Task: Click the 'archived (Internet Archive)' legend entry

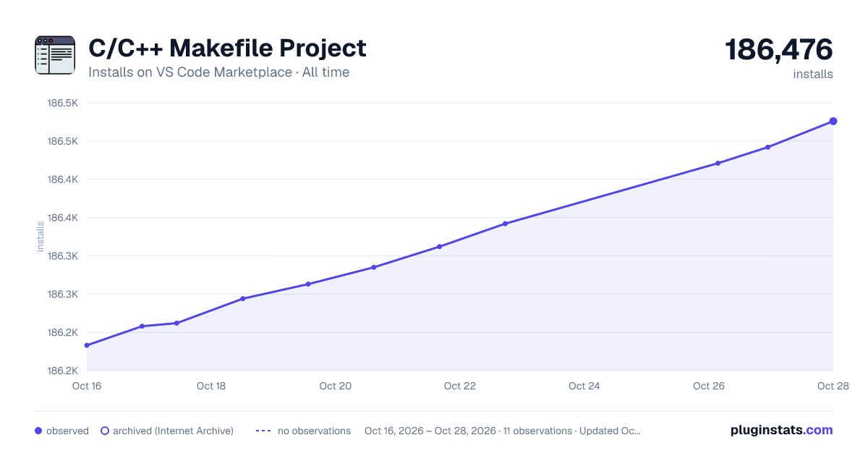Action: tap(166, 431)
